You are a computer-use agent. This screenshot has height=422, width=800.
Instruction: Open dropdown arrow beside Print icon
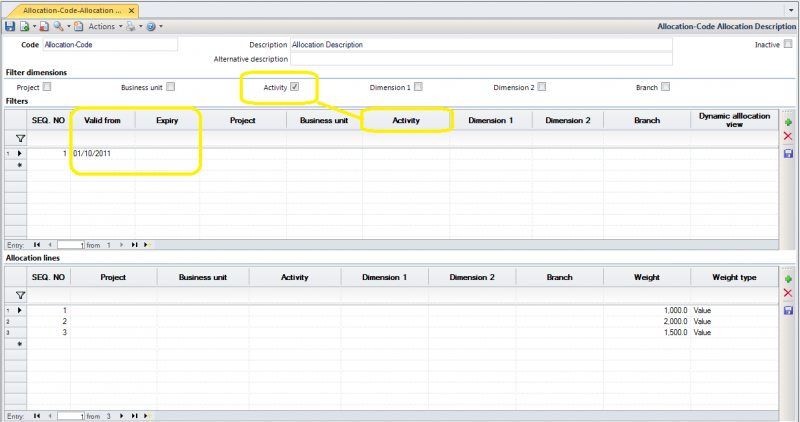tap(140, 27)
